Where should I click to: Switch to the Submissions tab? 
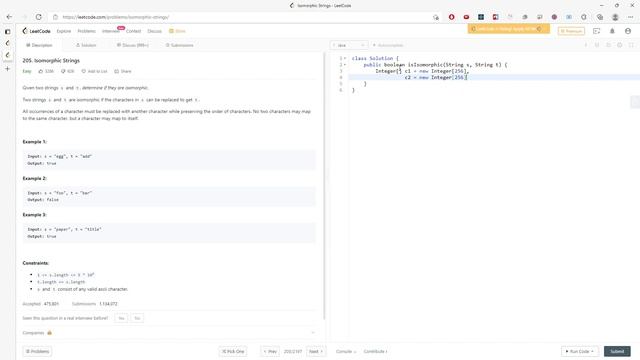pyautogui.click(x=180, y=45)
